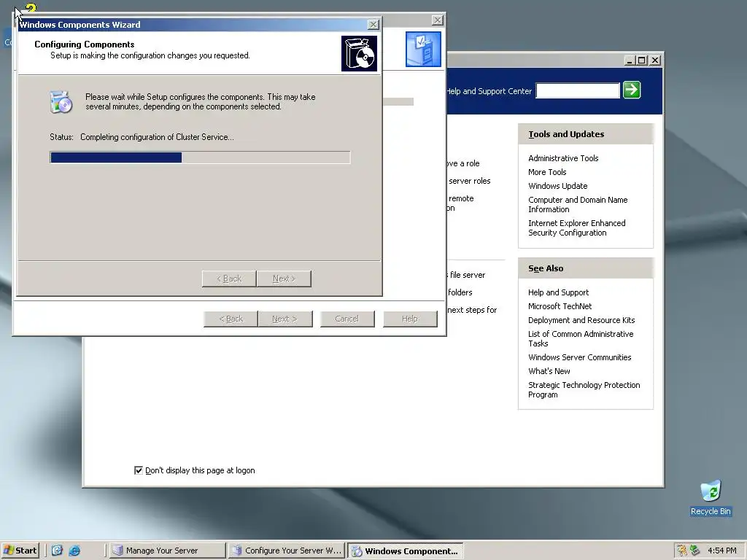
Task: Open the Start menu
Action: coord(20,551)
